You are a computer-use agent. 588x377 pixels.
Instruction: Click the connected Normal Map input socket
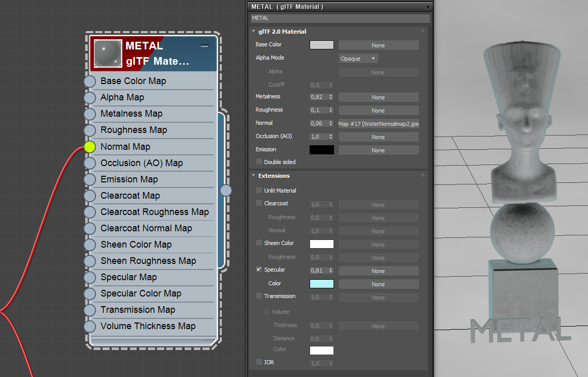tap(90, 147)
